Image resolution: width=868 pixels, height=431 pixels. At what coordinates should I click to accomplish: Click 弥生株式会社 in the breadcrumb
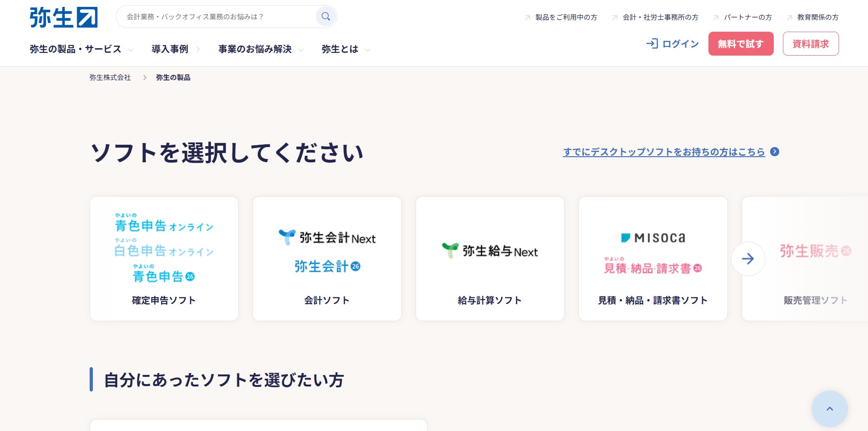(109, 77)
